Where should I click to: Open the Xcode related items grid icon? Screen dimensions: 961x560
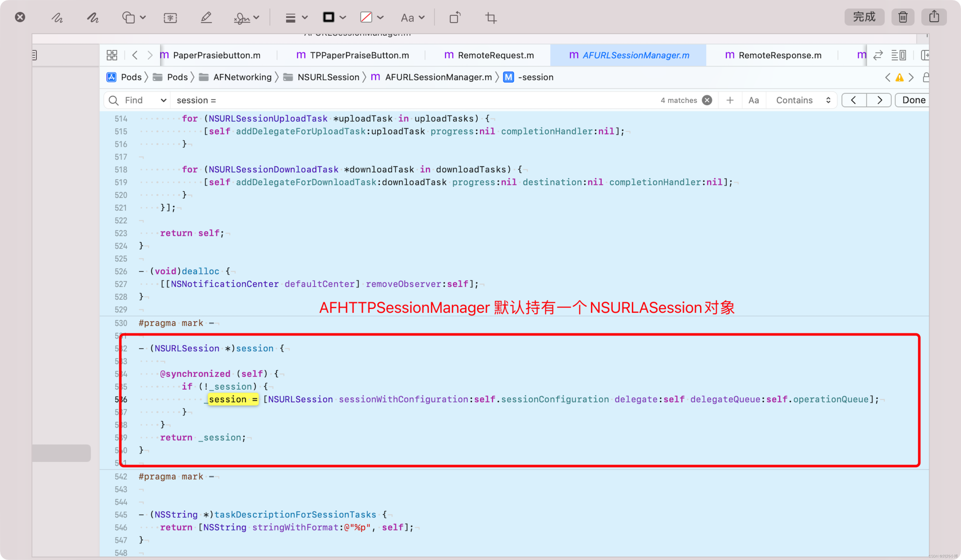coord(112,55)
